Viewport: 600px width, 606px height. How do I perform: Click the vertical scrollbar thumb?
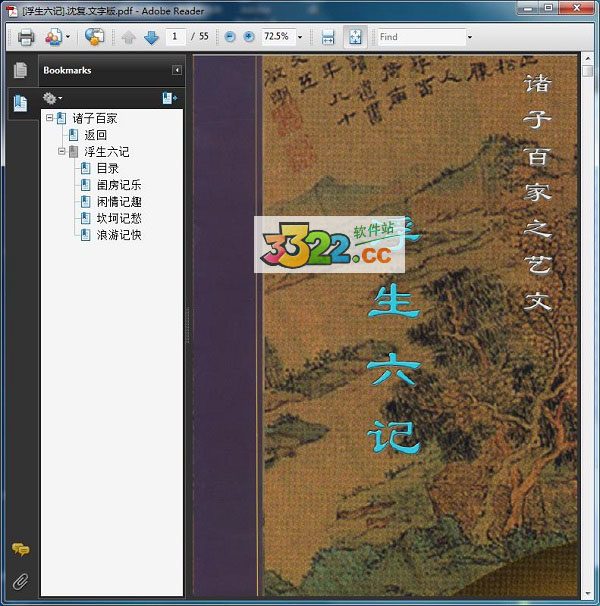tap(588, 71)
